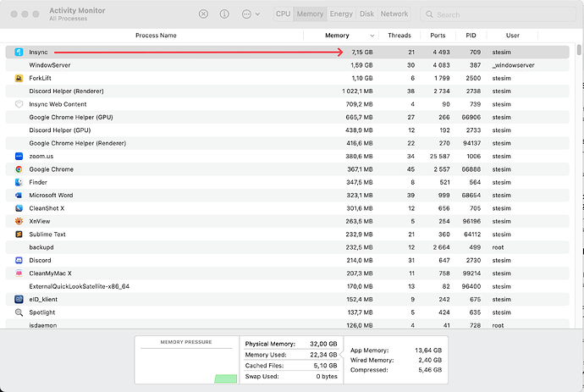Sort by the Process Name column header

click(156, 36)
